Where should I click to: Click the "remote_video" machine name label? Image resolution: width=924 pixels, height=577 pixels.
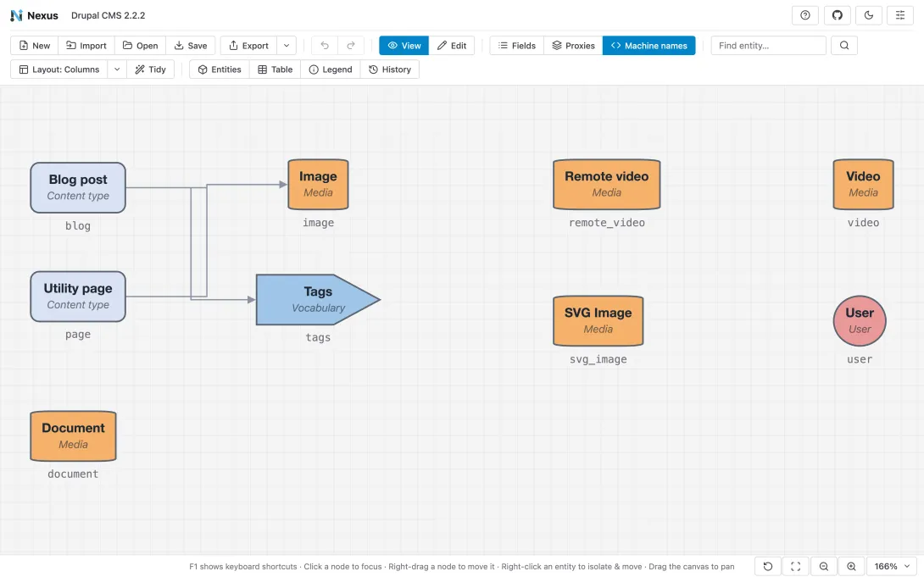click(606, 223)
